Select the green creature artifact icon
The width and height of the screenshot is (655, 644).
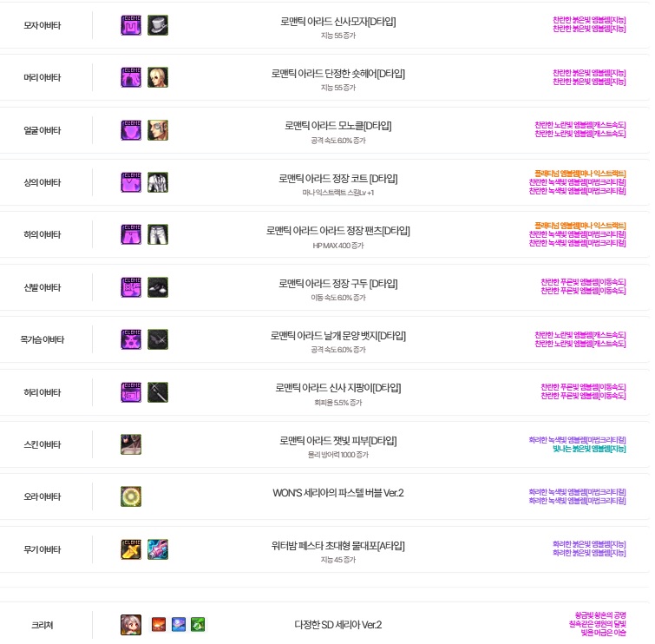tap(198, 625)
